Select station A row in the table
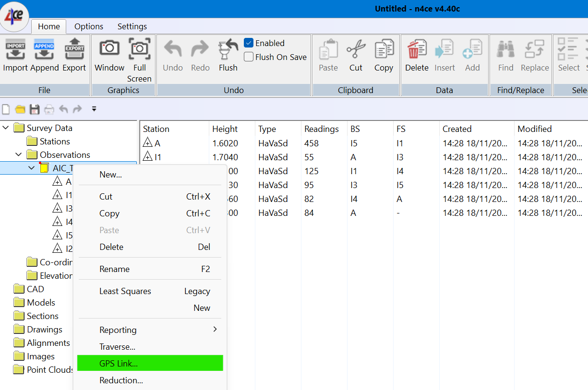 click(364, 143)
